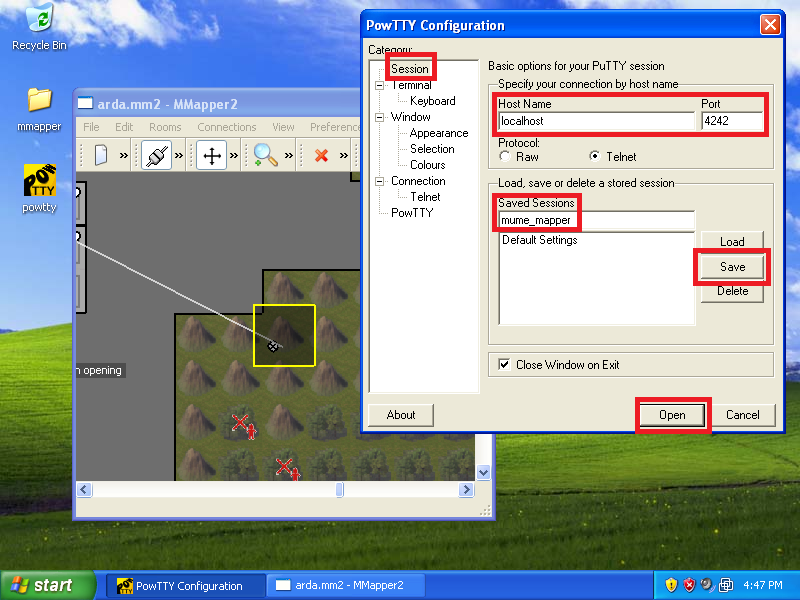Select Selection in the Category tree
Screen dimensions: 800x600
point(432,149)
